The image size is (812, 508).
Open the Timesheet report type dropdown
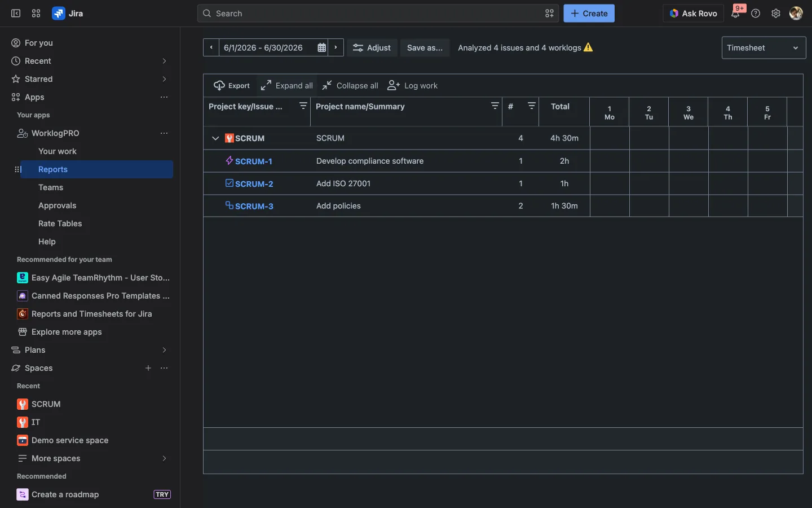tap(764, 48)
